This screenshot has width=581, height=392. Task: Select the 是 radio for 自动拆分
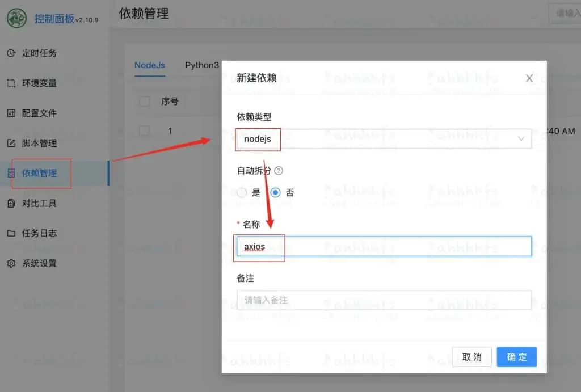(x=241, y=192)
